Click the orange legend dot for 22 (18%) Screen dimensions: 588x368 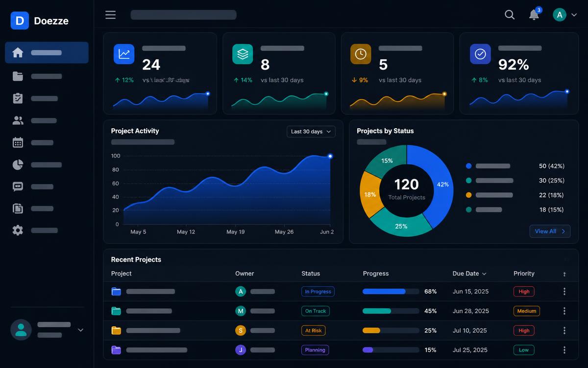[469, 195]
